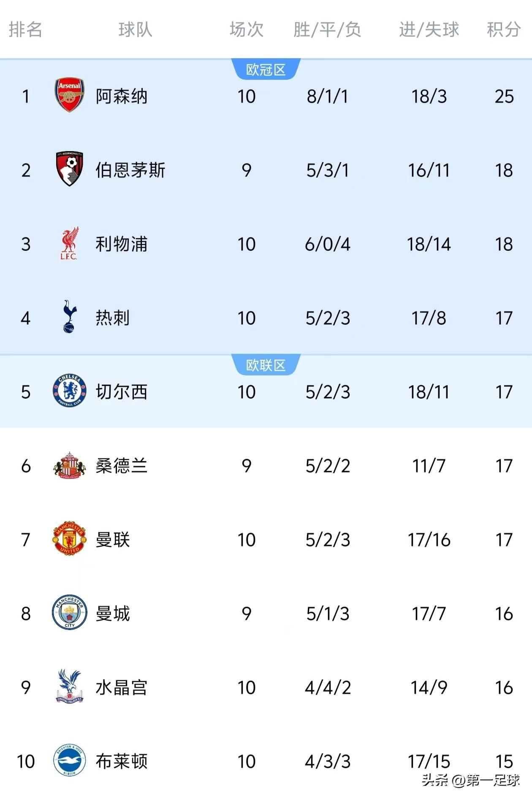The height and width of the screenshot is (799, 532).
Task: Open the Chelsea club badge
Action: click(70, 391)
